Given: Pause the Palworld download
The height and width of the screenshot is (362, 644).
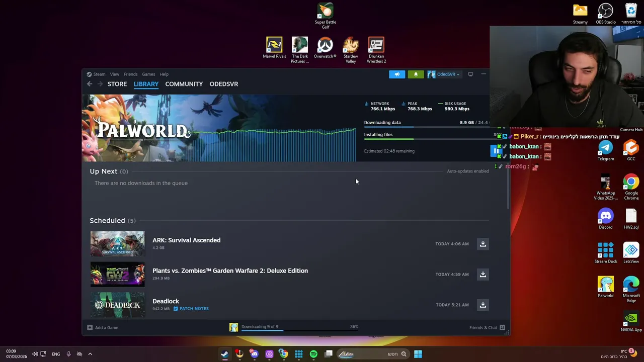Looking at the screenshot, I should pos(496,151).
